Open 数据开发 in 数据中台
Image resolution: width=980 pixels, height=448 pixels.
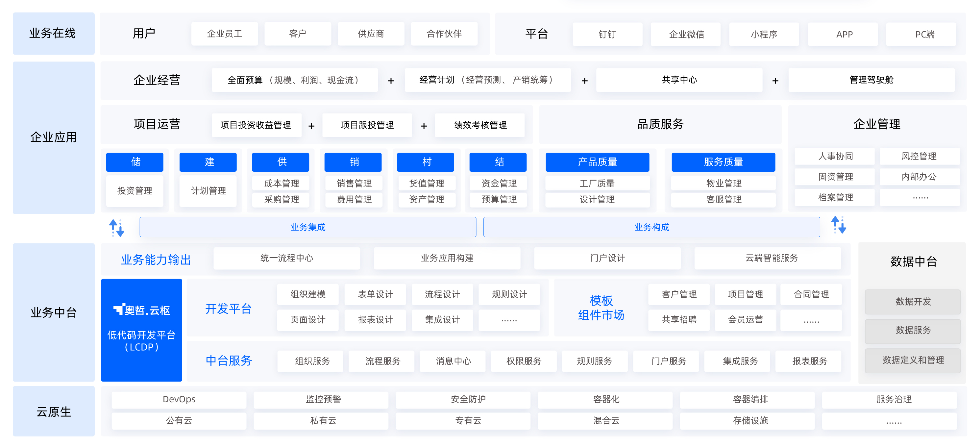coord(913,302)
